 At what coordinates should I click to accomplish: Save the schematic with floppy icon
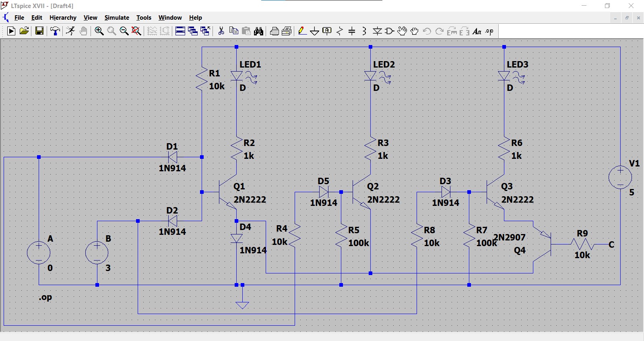(x=39, y=31)
